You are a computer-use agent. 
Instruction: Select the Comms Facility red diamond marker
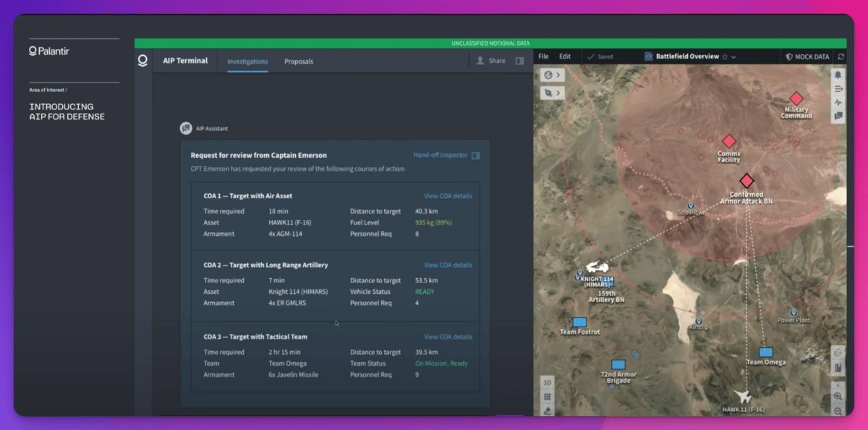(729, 141)
